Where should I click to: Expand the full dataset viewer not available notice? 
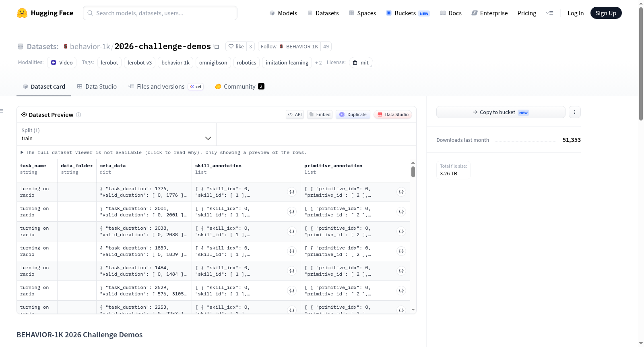click(x=163, y=152)
